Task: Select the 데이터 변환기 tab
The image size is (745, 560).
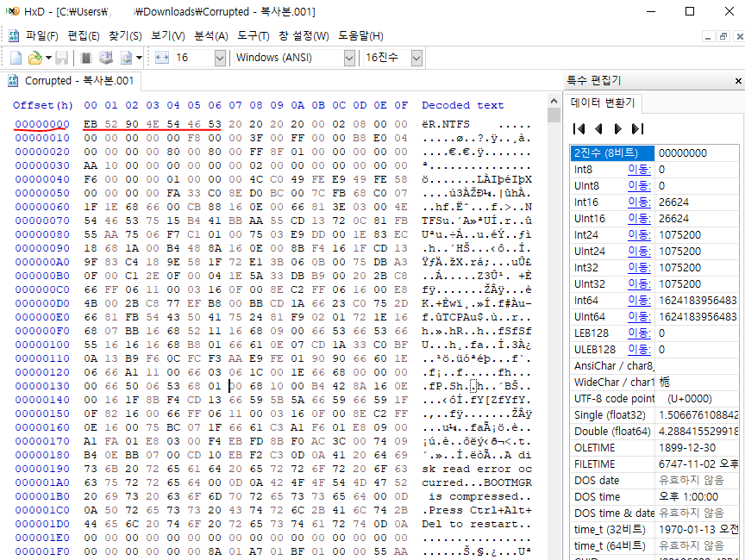Action: (603, 103)
